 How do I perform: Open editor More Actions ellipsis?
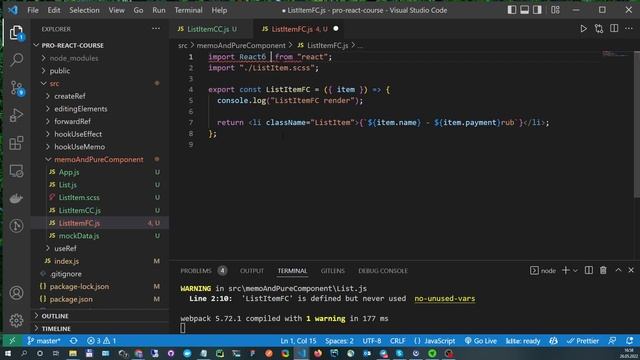[x=629, y=29]
